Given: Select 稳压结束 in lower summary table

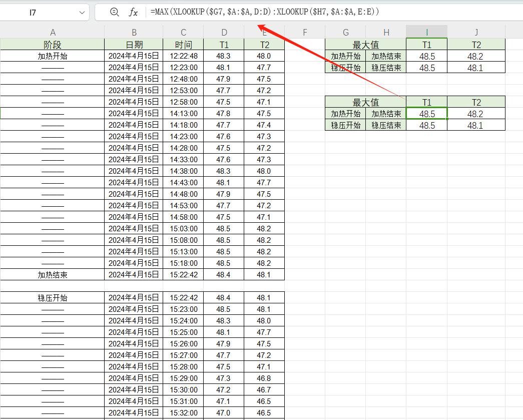Looking at the screenshot, I should tap(386, 125).
